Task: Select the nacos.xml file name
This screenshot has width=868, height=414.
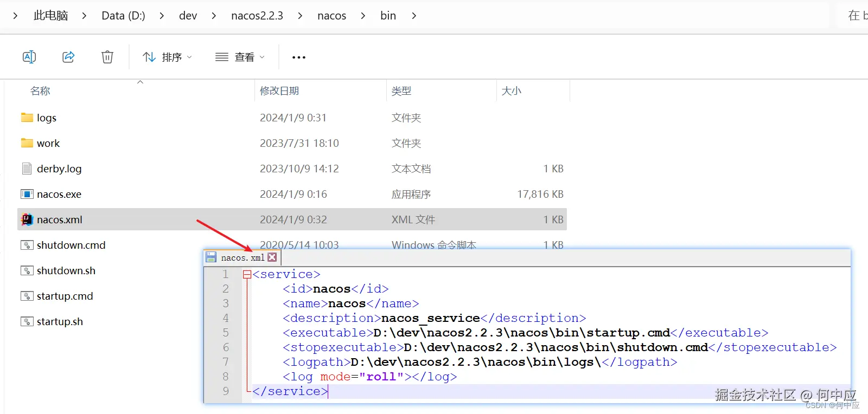Action: click(60, 219)
